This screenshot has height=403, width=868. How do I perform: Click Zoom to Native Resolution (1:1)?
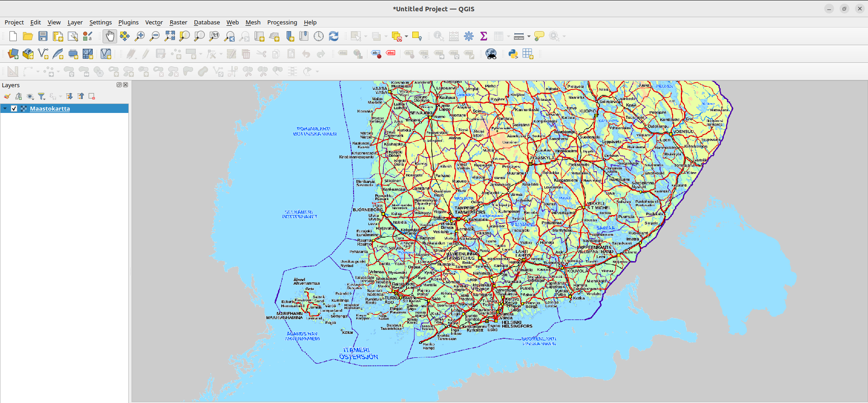pyautogui.click(x=214, y=36)
